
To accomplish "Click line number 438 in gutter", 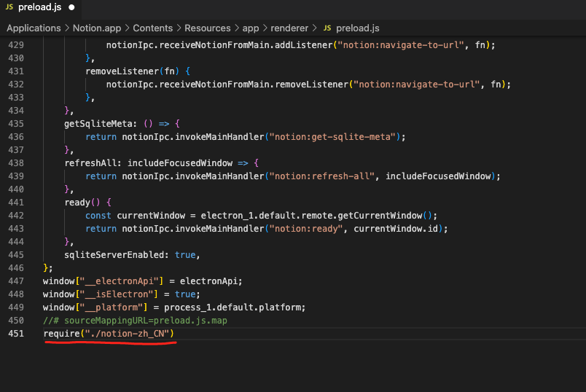I will 16,163.
